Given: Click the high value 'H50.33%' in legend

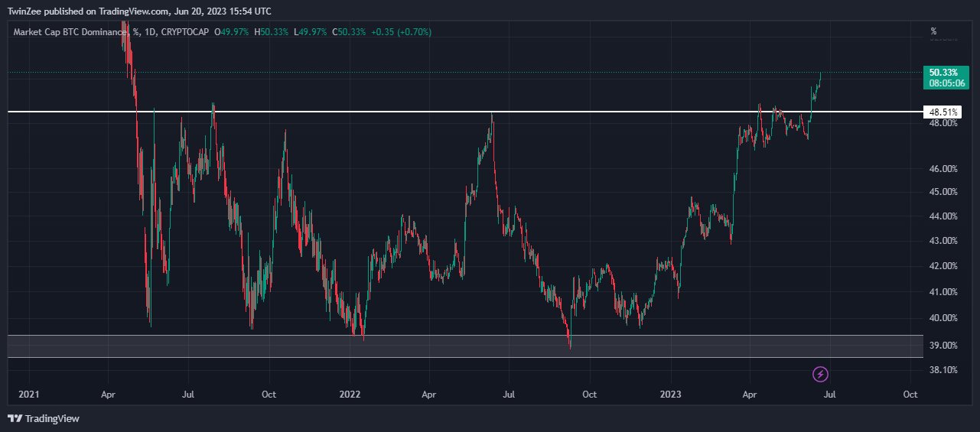Looking at the screenshot, I should 271,32.
